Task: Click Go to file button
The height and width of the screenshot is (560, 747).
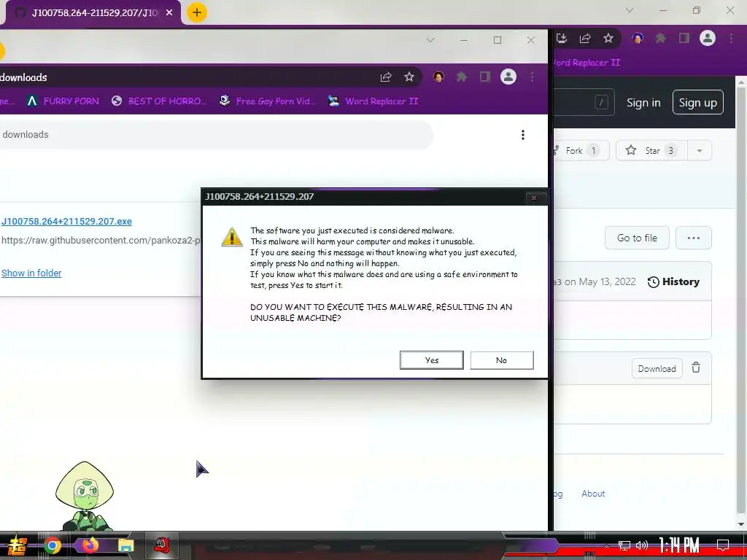Action: (x=637, y=238)
